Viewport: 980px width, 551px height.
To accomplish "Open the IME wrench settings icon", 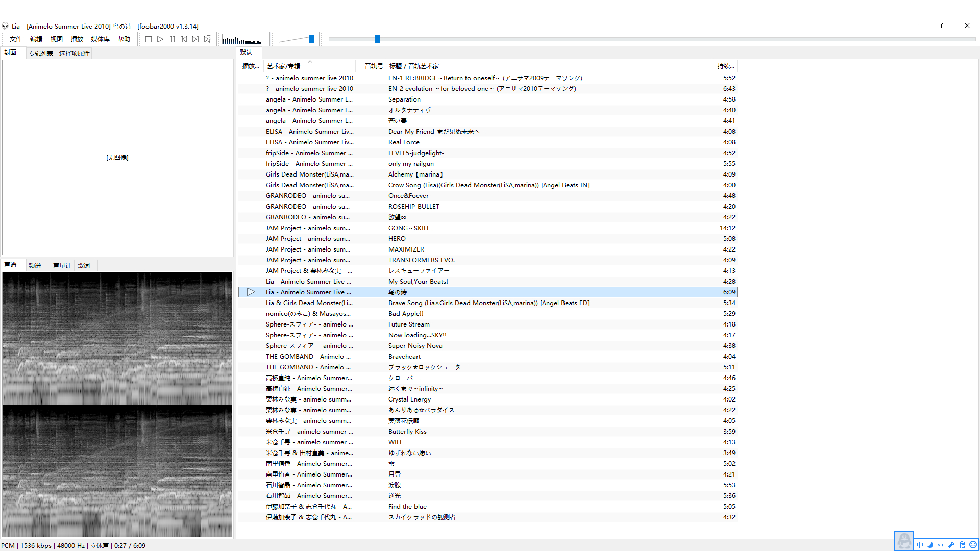I will coord(951,545).
